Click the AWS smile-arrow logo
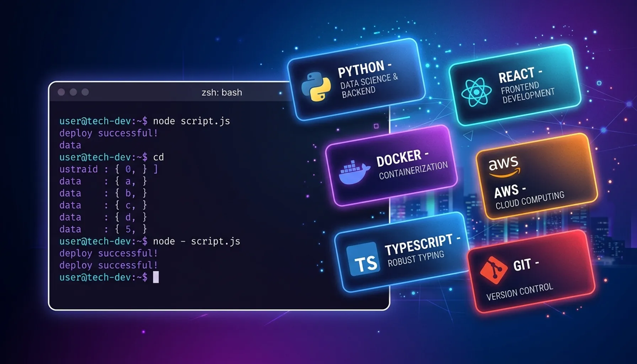 pos(504,167)
